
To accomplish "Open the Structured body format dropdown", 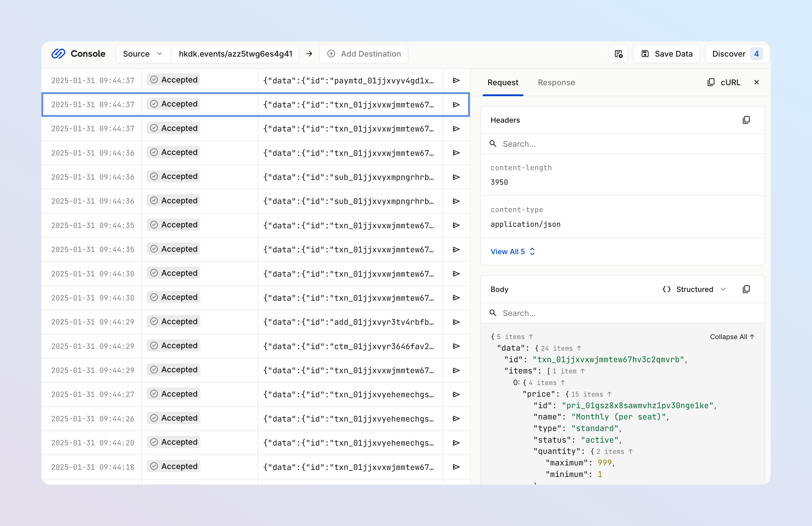I will pos(694,289).
